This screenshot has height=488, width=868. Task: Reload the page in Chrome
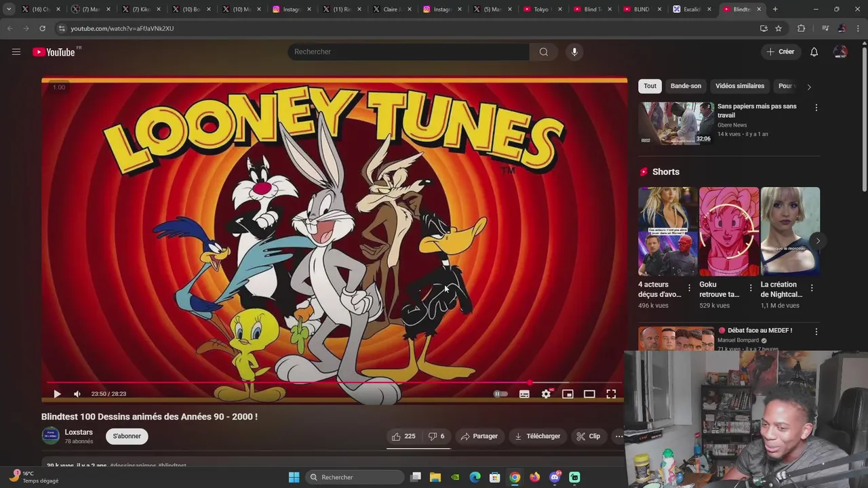42,28
